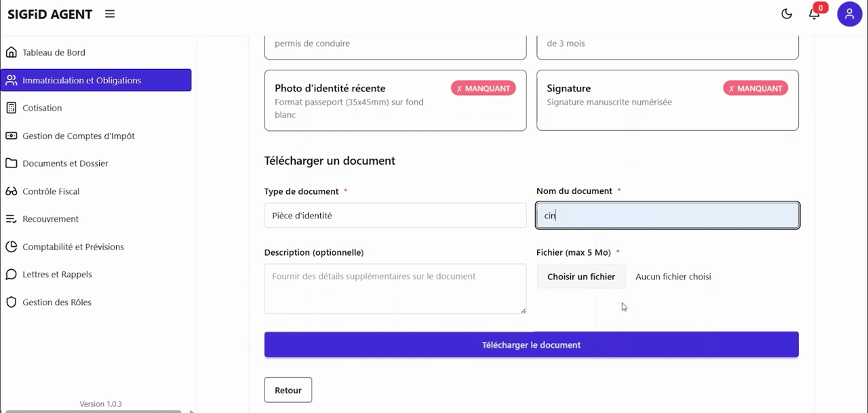Open the notifications bell
Screen dimensions: 868x413
(x=814, y=14)
